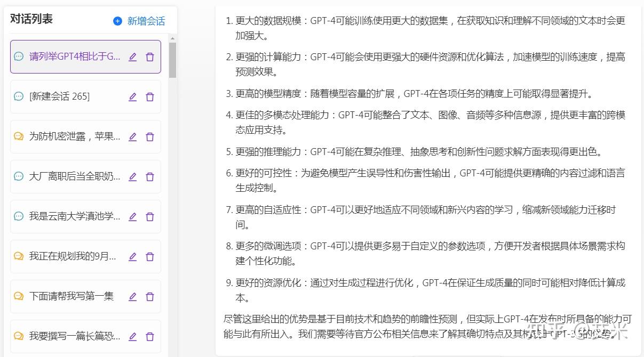Rename the [新建会话 265] conversation
This screenshot has height=357, width=644.
click(x=133, y=96)
